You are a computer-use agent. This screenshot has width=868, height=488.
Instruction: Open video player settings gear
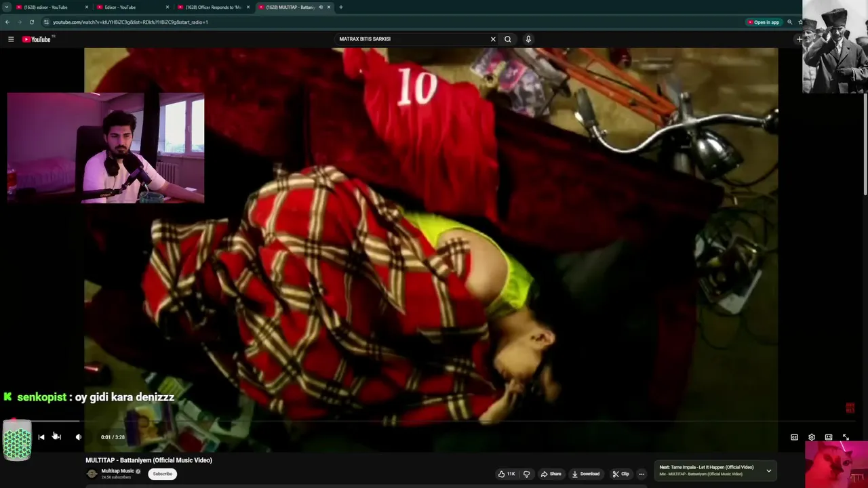[x=812, y=437]
